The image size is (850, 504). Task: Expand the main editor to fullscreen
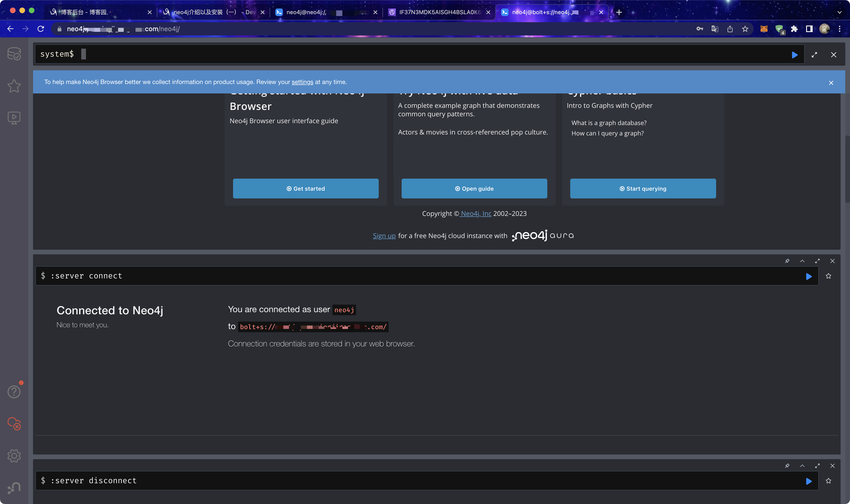point(814,55)
